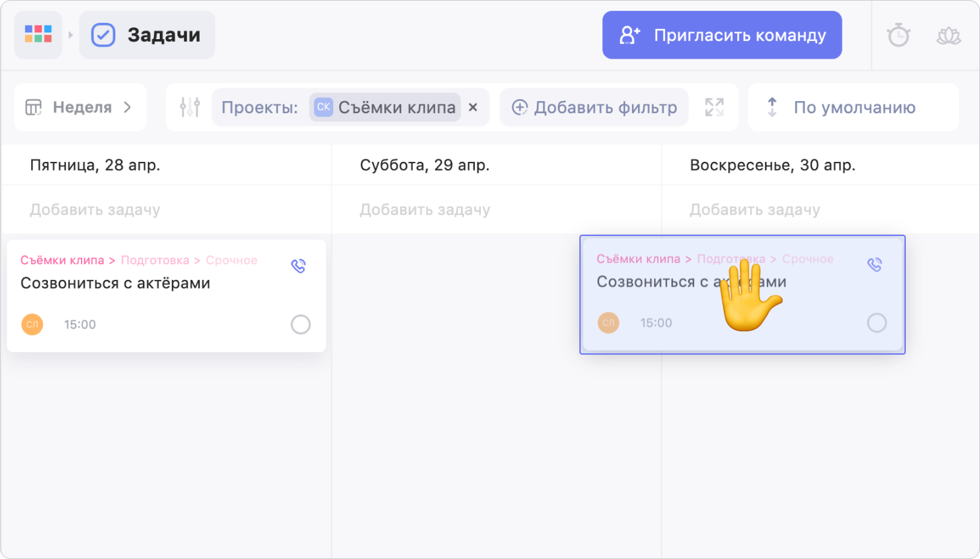The height and width of the screenshot is (559, 980).
Task: Click the person-plus icon on invite button
Action: [x=629, y=35]
